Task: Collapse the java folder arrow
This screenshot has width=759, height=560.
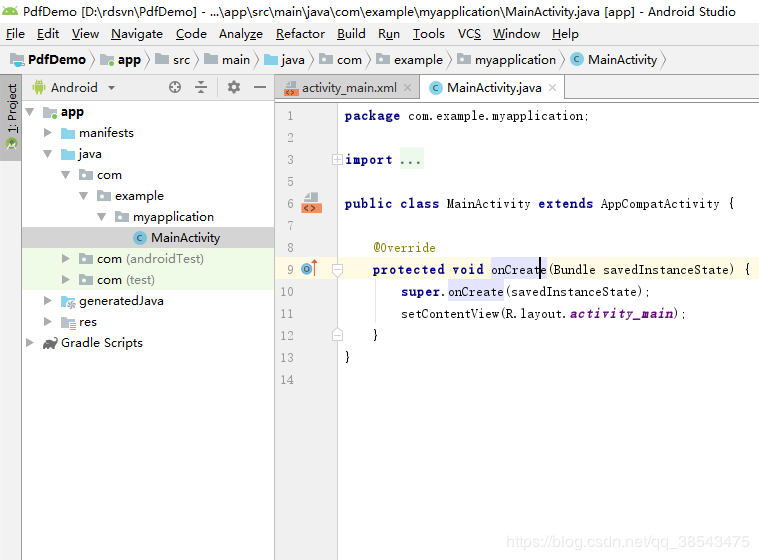Action: click(x=47, y=154)
